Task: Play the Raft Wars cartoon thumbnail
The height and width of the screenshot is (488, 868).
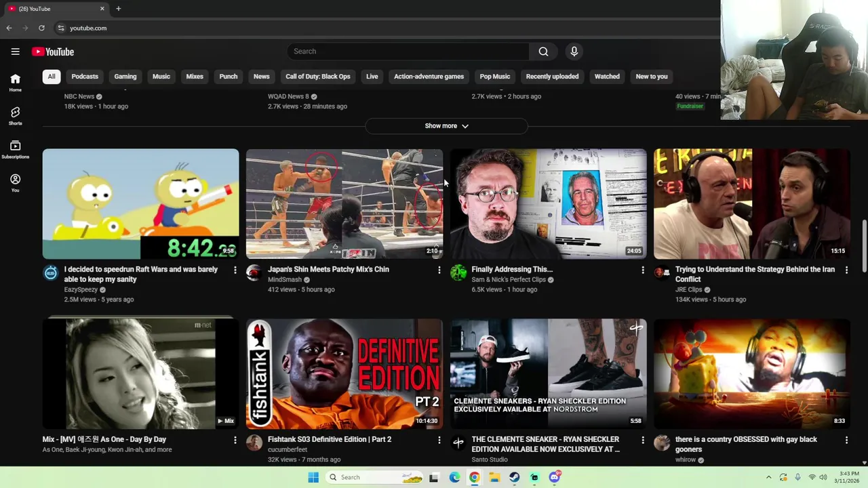Action: click(x=140, y=204)
